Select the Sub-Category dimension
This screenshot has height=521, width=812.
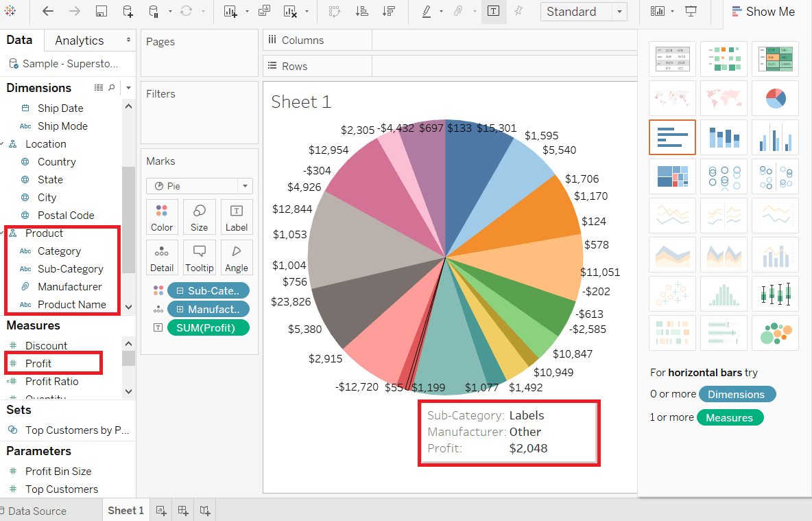tap(71, 268)
